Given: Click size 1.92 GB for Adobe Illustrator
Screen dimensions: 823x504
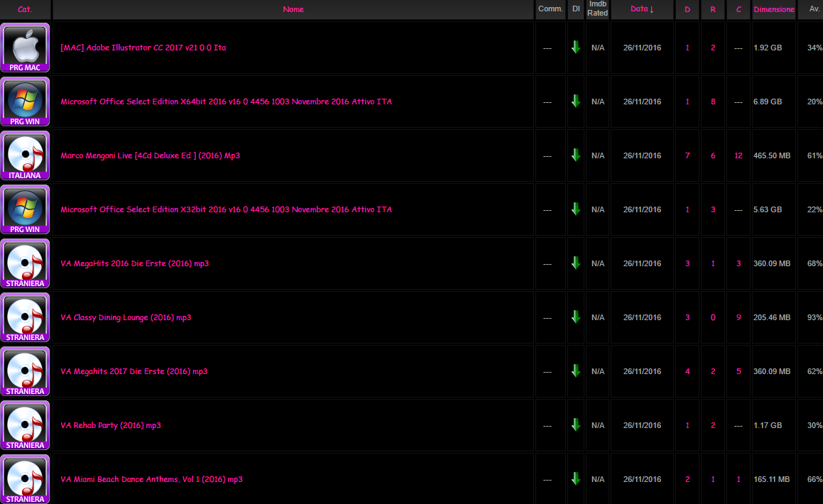Looking at the screenshot, I should click(x=768, y=48).
